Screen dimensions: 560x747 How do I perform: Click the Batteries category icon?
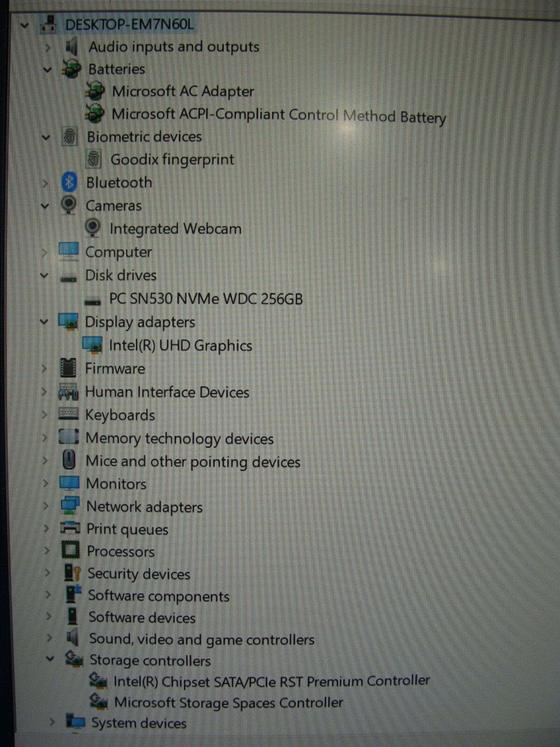click(x=71, y=69)
